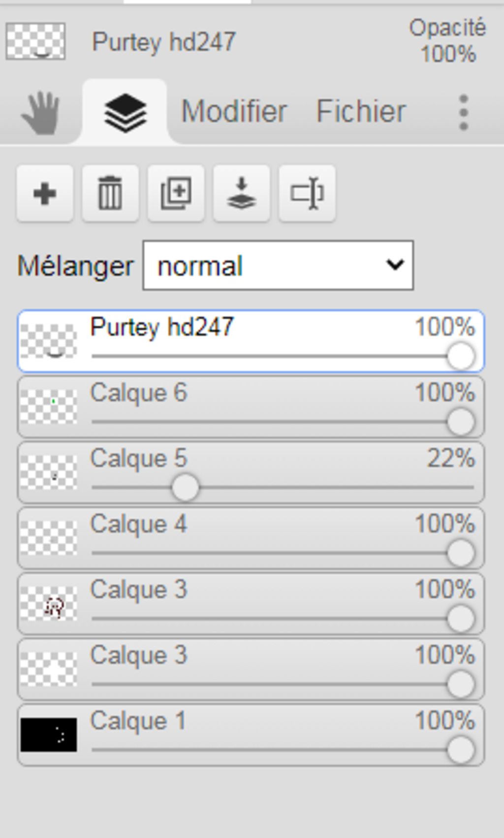The width and height of the screenshot is (504, 838).
Task: Add a new layer with plus icon
Action: (45, 193)
